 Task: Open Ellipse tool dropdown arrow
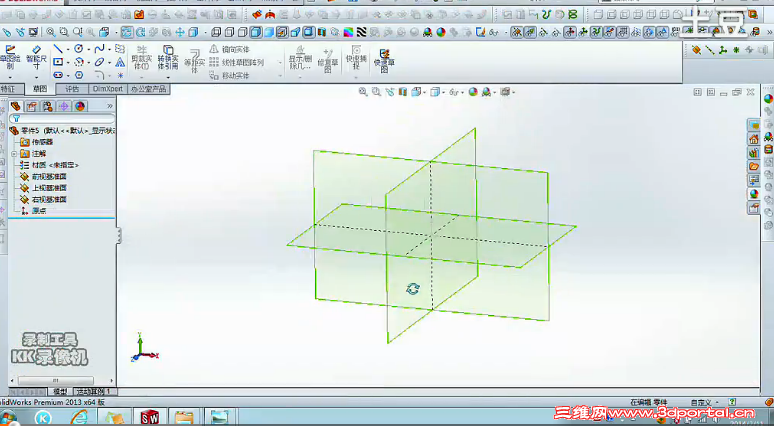109,63
